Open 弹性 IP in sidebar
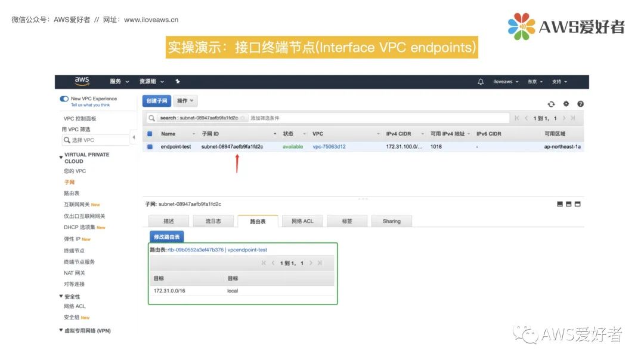The image size is (644, 363). [x=72, y=239]
